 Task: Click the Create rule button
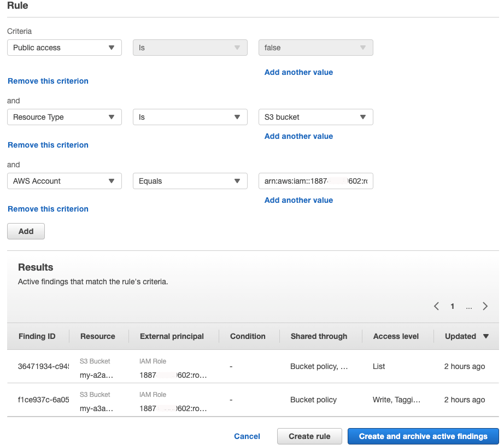click(309, 436)
